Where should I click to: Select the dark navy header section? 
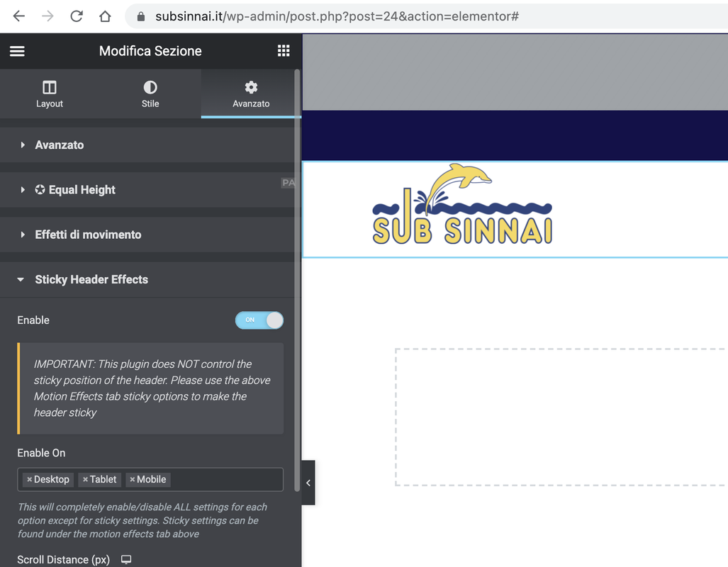click(515, 135)
